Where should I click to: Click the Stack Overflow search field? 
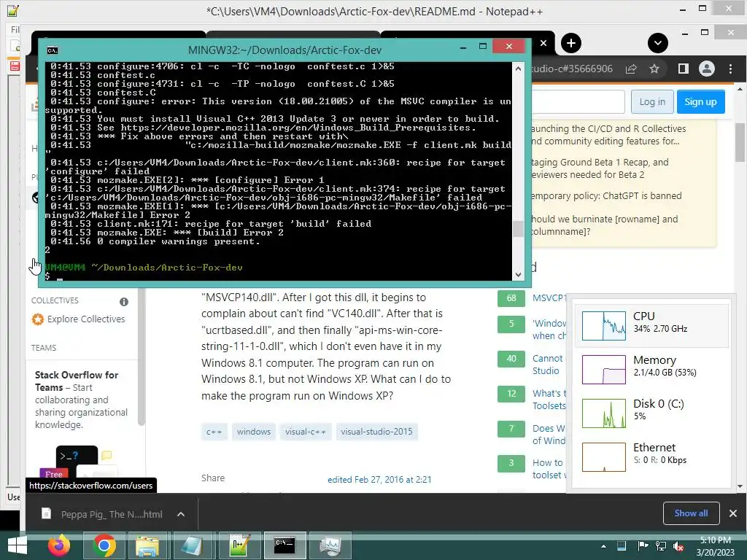point(578,102)
